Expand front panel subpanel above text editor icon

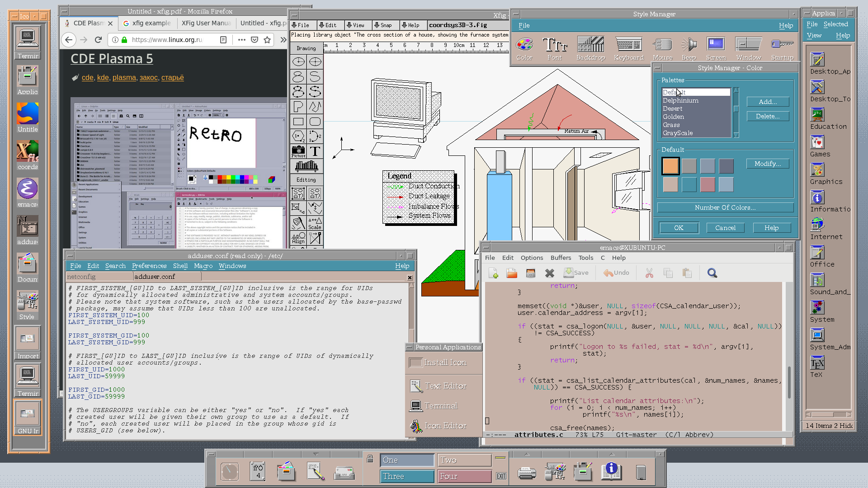316,454
